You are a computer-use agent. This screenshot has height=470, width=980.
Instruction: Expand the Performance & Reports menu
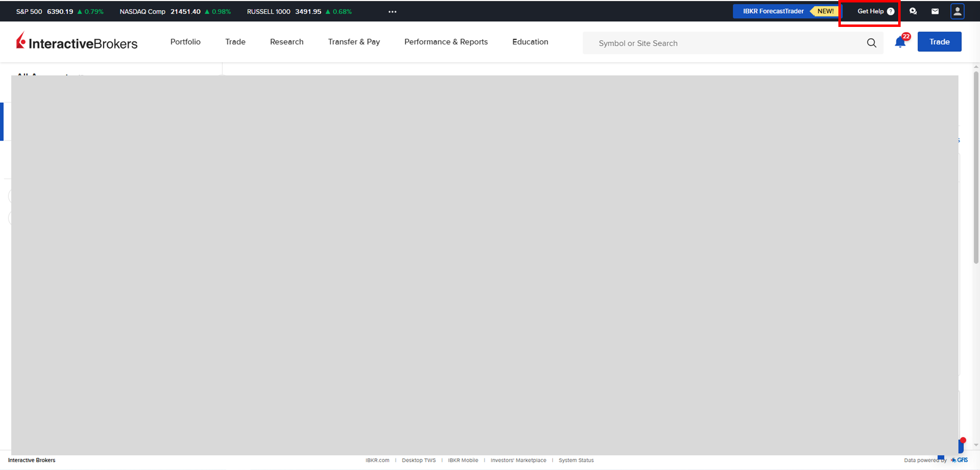click(446, 42)
